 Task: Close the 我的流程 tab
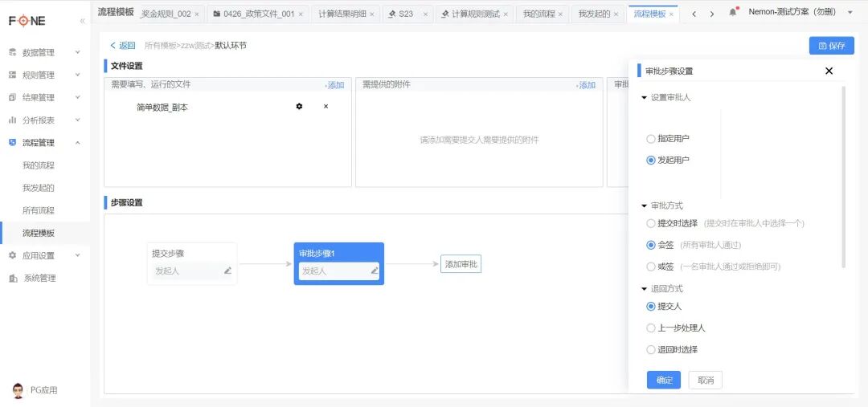[560, 14]
